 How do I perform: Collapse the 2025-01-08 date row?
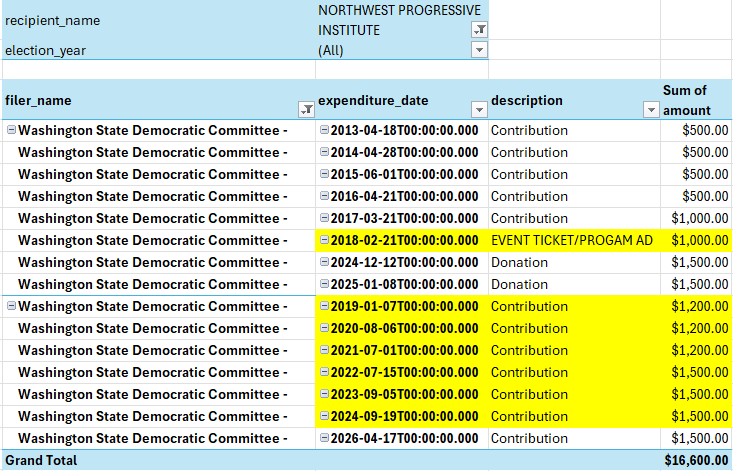(324, 284)
